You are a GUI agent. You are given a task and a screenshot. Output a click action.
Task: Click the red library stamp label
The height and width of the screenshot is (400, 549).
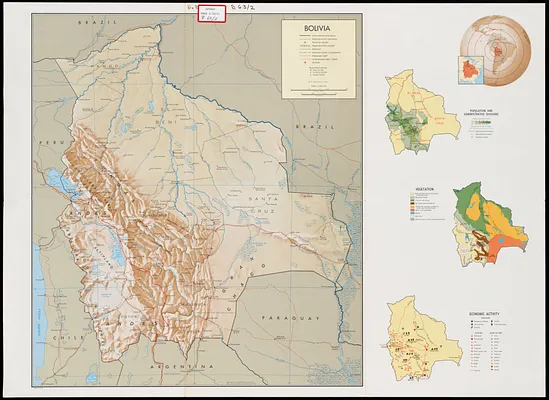(x=211, y=14)
